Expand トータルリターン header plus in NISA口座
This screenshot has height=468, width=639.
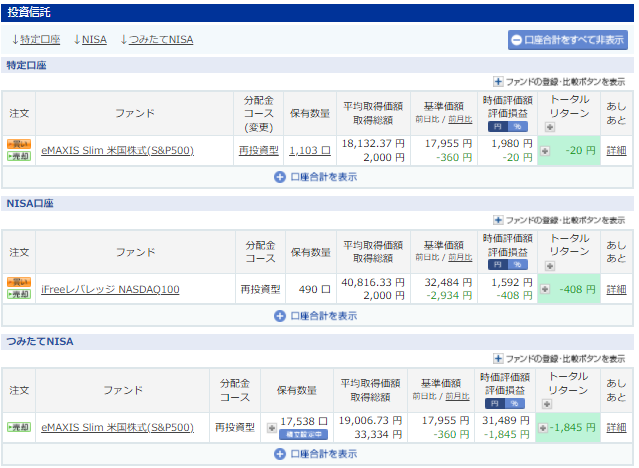click(x=550, y=266)
